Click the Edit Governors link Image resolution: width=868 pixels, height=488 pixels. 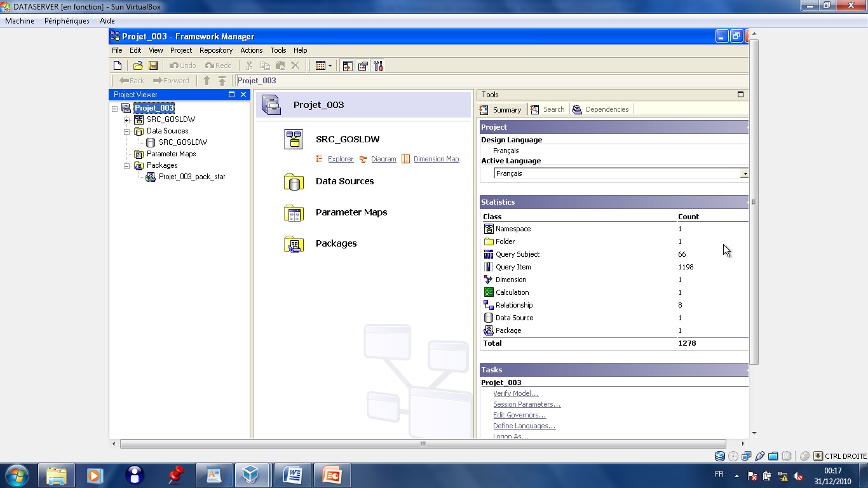(x=519, y=415)
